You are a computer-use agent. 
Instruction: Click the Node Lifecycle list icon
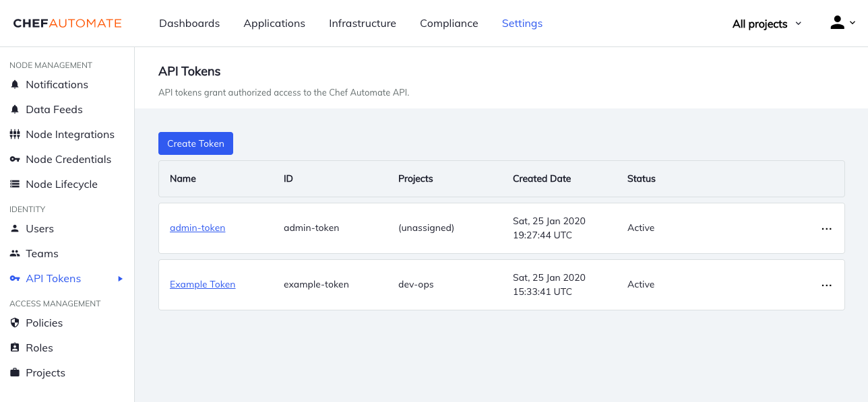[x=15, y=185]
